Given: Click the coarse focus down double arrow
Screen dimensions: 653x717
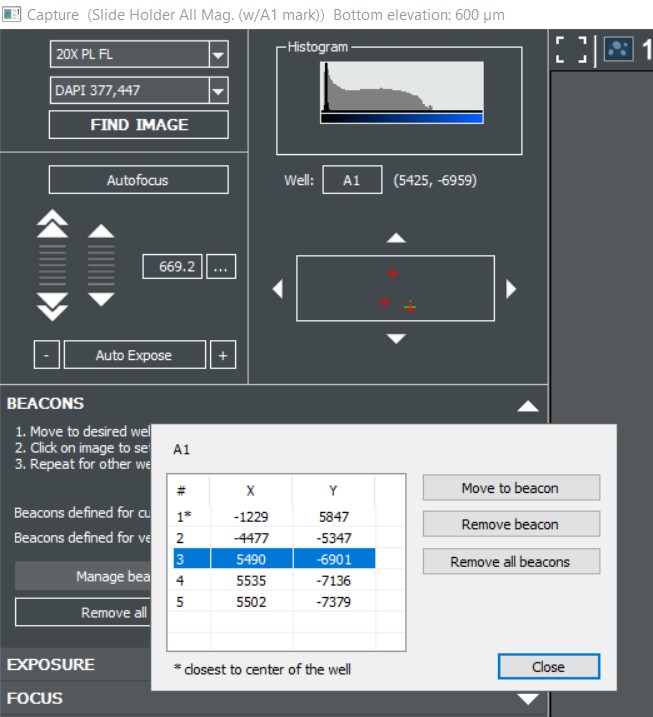Looking at the screenshot, I should click(52, 307).
